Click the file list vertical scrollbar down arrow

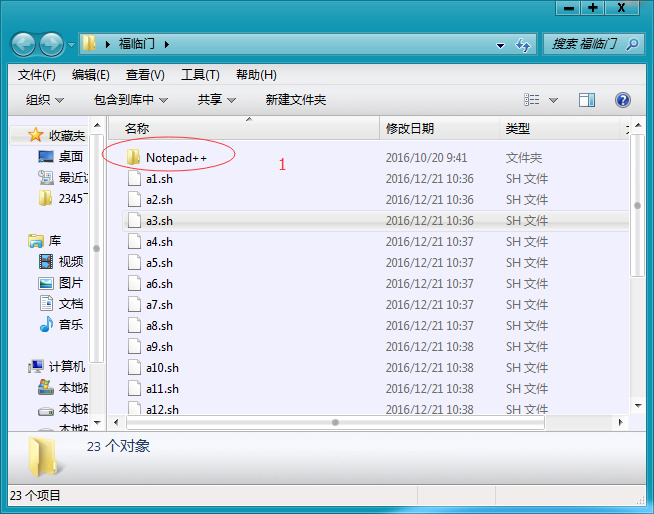point(638,406)
